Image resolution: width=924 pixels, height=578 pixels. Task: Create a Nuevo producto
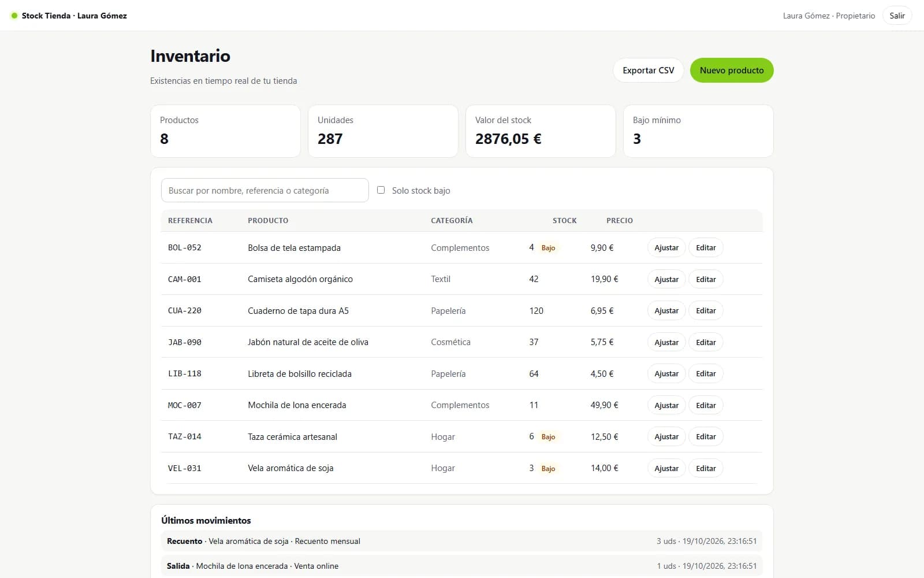732,70
